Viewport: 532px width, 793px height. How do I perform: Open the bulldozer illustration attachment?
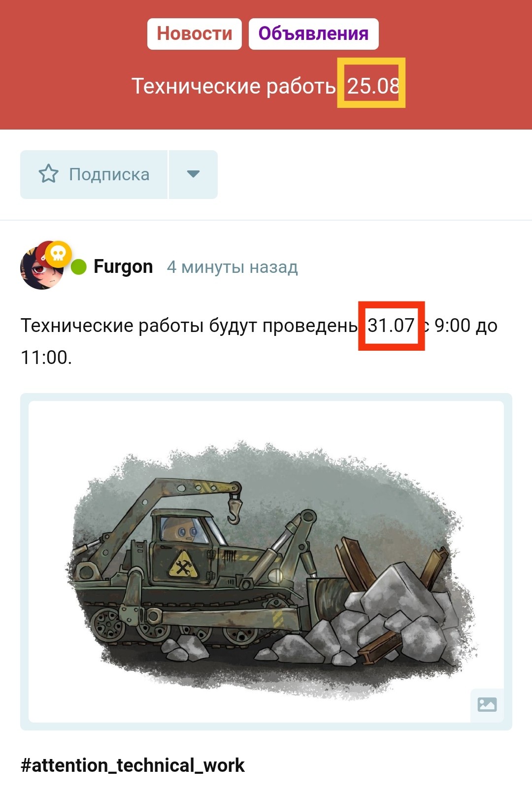pos(266,562)
